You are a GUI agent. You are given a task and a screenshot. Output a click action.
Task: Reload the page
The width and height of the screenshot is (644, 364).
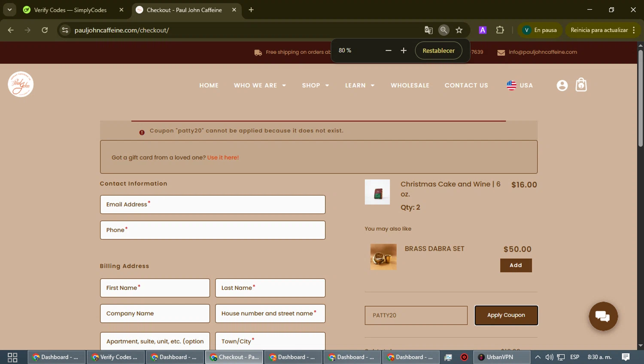tap(45, 30)
